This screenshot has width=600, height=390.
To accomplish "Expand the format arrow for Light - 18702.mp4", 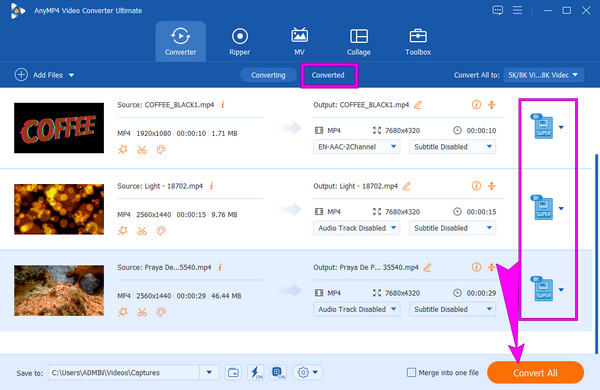I will pyautogui.click(x=561, y=209).
